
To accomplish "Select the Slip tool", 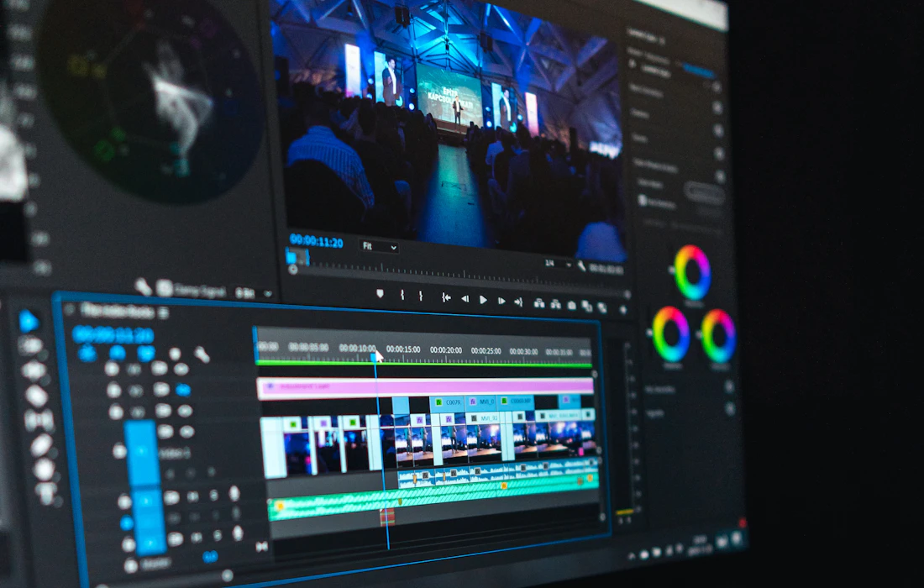I will (x=39, y=421).
